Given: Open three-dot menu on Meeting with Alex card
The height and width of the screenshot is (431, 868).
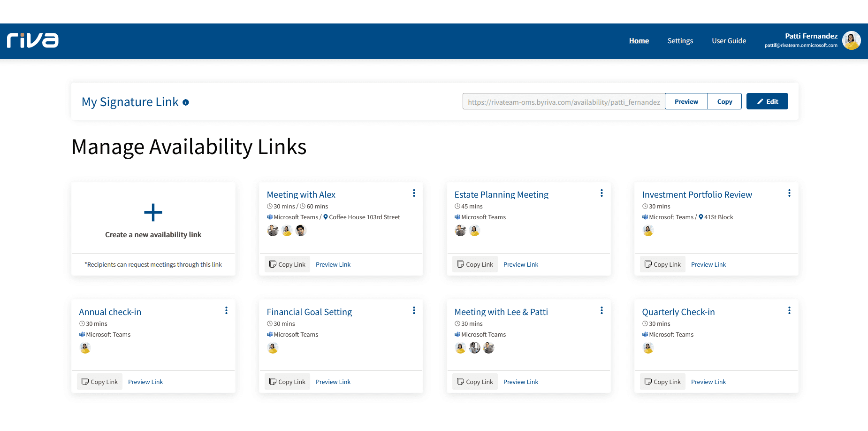Looking at the screenshot, I should tap(414, 193).
